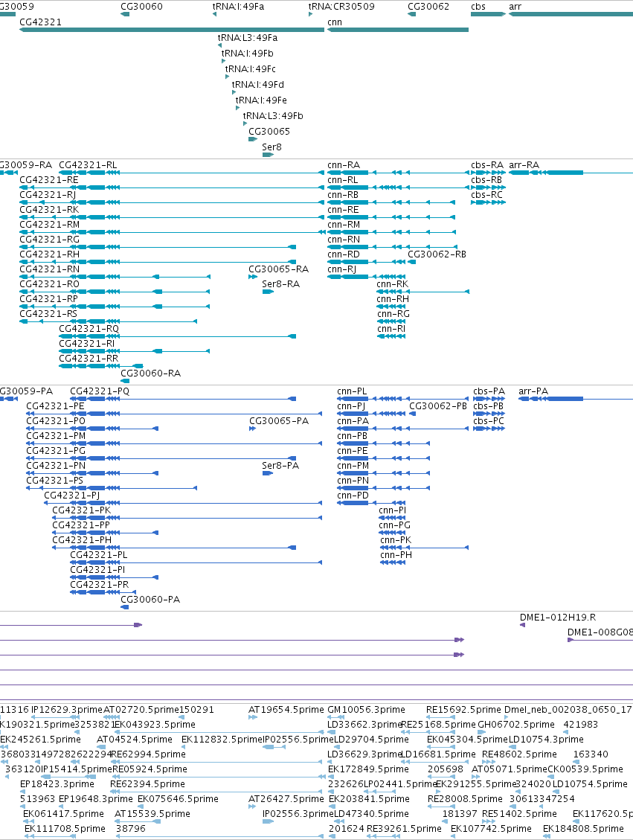Click the tRNA:CR30509 gene label

tap(341, 7)
